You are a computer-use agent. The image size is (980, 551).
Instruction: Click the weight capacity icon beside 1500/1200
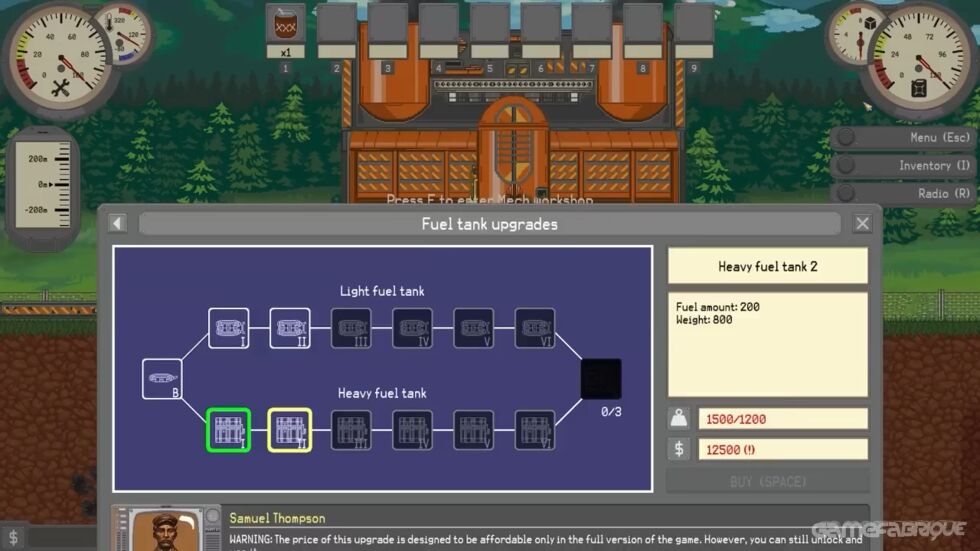(679, 419)
